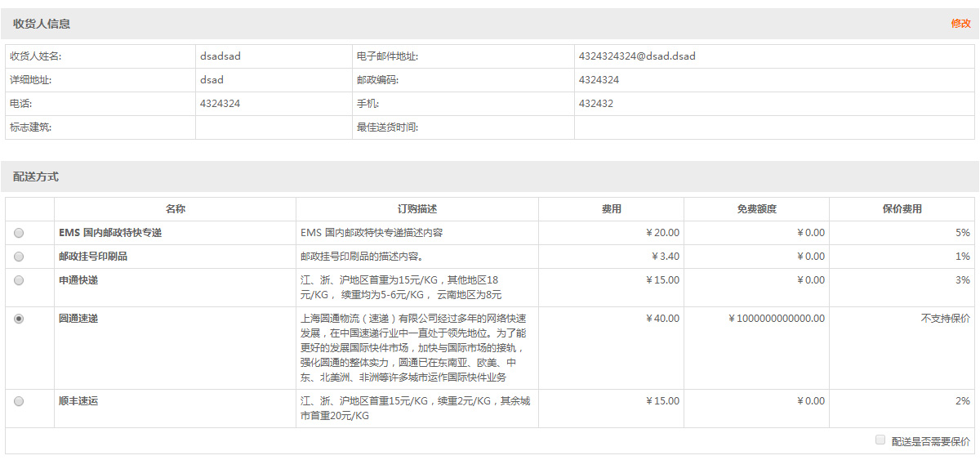The image size is (980, 469).
Task: Click the 邮政挂号印刷品的描述内容 description
Action: click(x=362, y=257)
